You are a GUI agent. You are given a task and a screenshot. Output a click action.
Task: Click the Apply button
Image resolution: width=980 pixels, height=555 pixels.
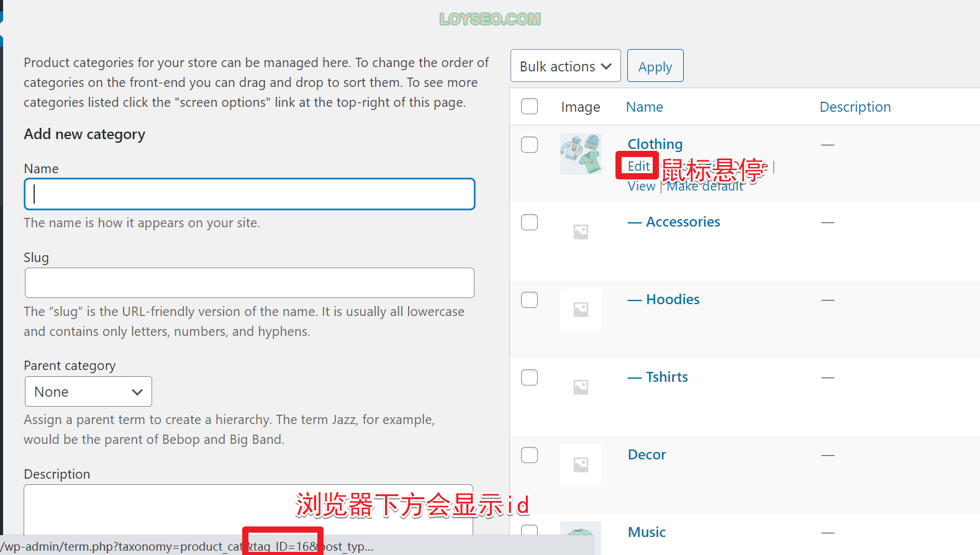(x=655, y=66)
